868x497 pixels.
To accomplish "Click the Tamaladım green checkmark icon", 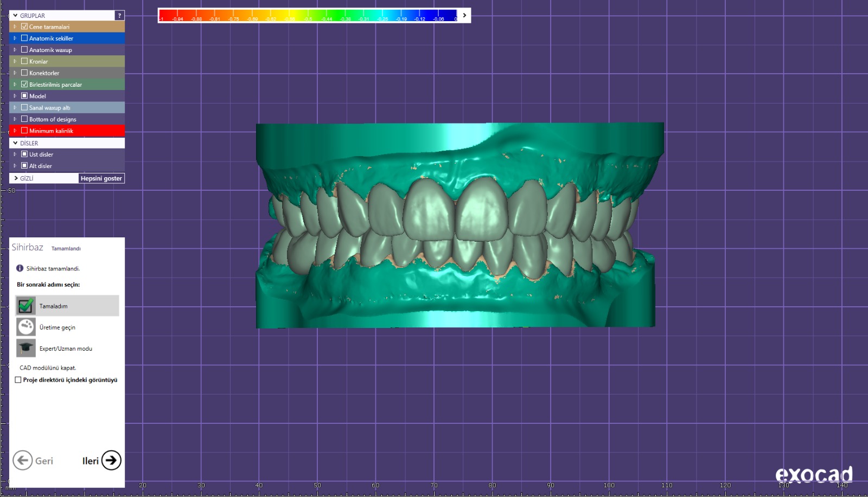I will tap(25, 306).
